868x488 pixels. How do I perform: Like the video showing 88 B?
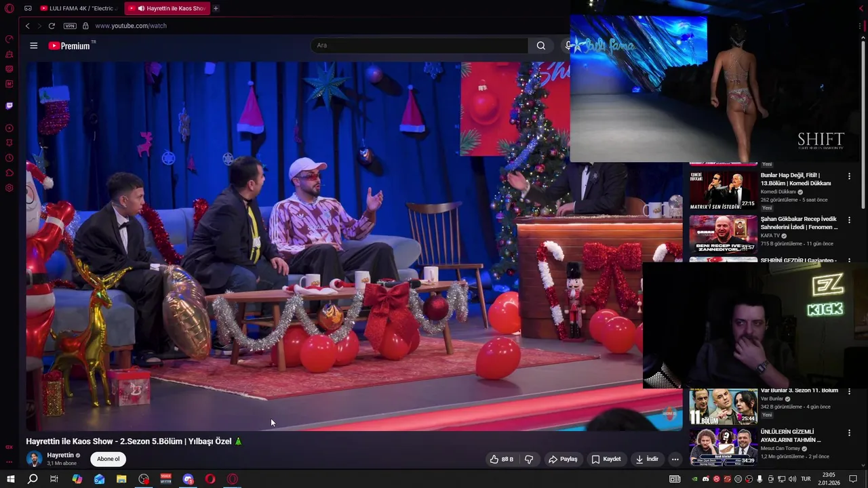[x=502, y=459]
